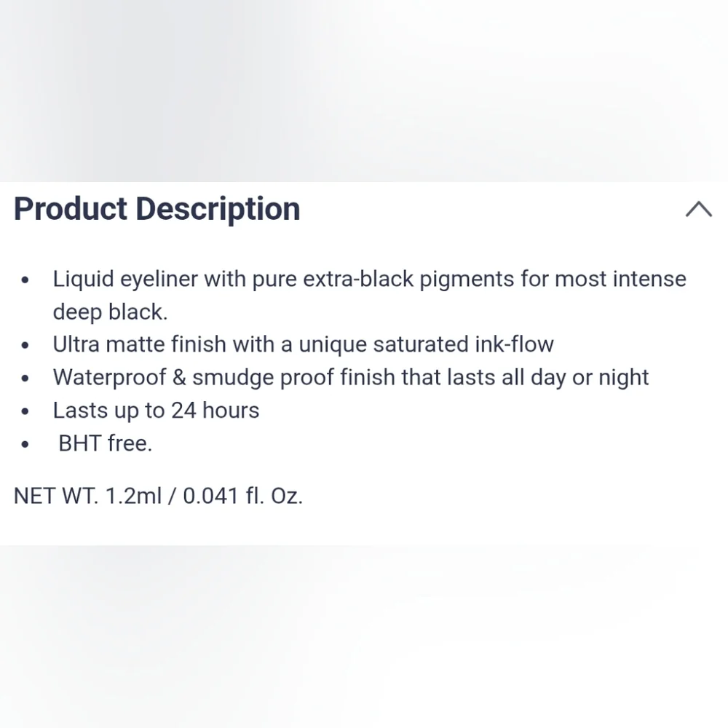Screen dimensions: 728x728
Task: Tap the blurred image area above the description
Action: point(364,90)
